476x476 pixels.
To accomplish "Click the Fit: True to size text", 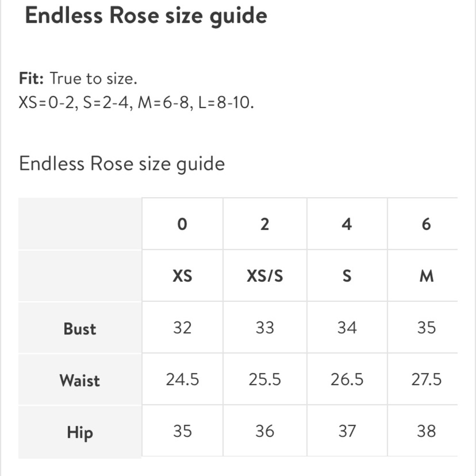I will [78, 79].
